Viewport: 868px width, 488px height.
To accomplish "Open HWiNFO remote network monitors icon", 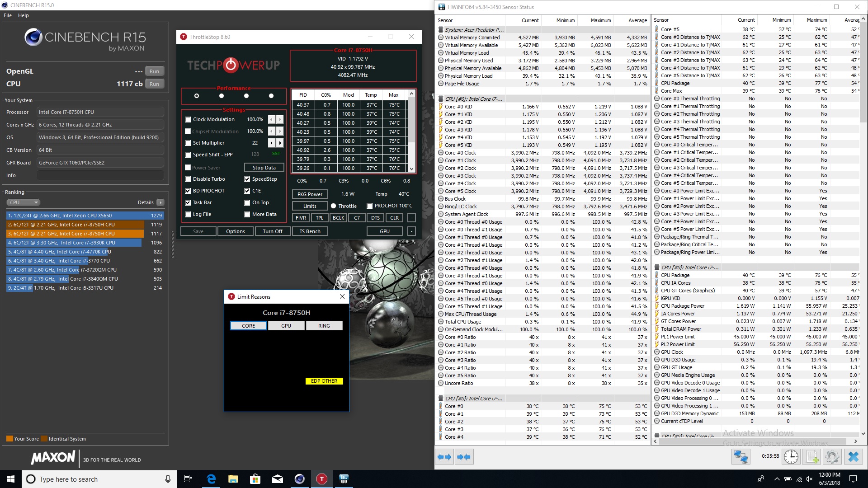I will 741,457.
